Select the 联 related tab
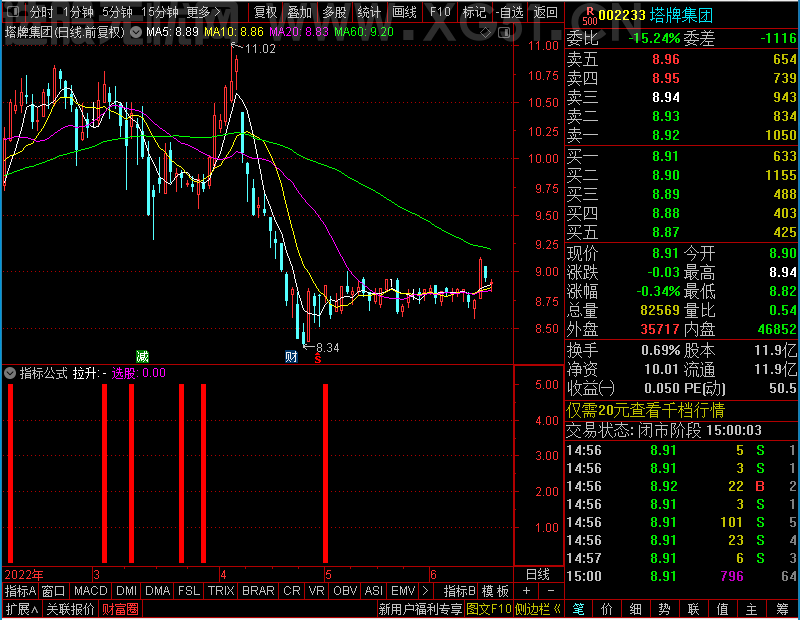 [693, 609]
